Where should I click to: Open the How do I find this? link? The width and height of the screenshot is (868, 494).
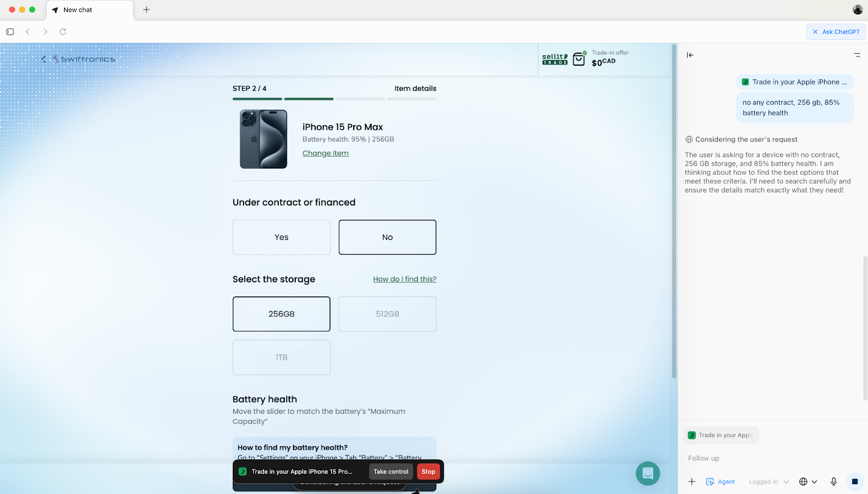(405, 279)
